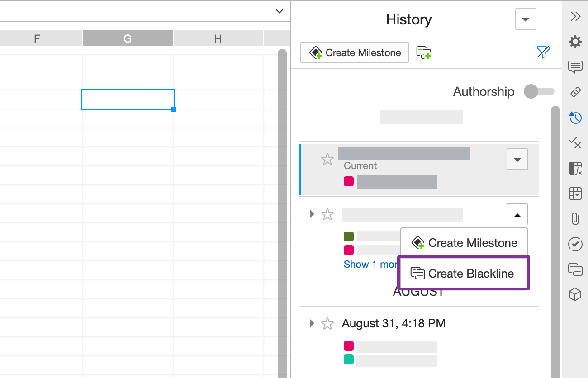Open the cube icon in sidebar
The image size is (588, 378).
(575, 295)
